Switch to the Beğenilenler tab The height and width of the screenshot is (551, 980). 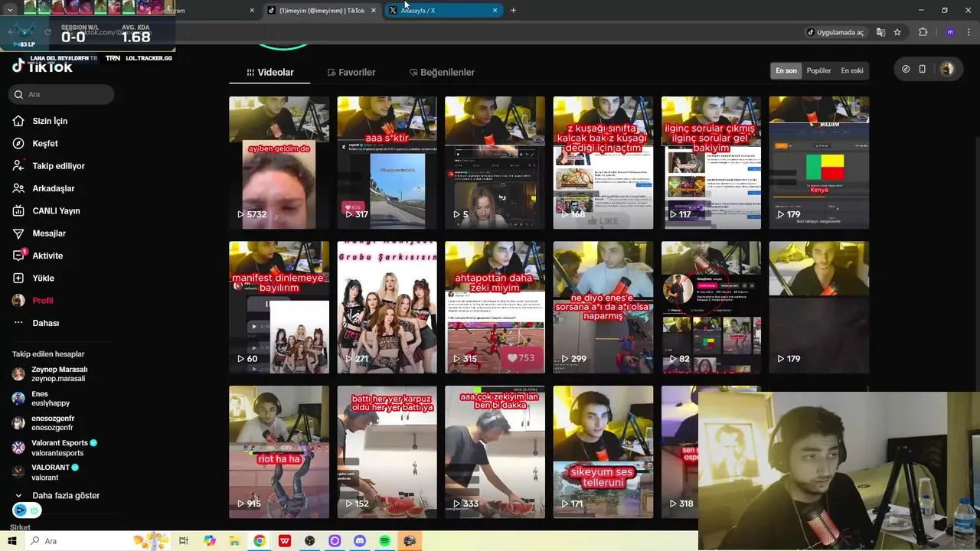(x=442, y=72)
